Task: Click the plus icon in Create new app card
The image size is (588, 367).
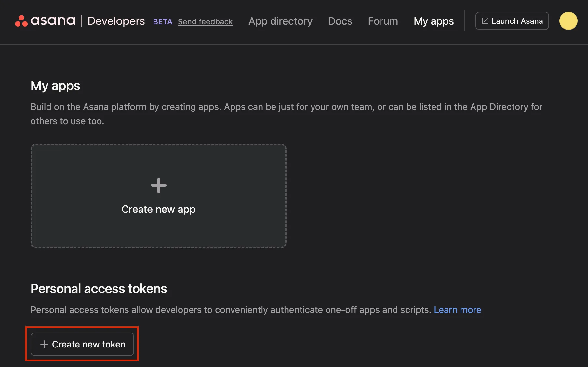Action: point(159,185)
